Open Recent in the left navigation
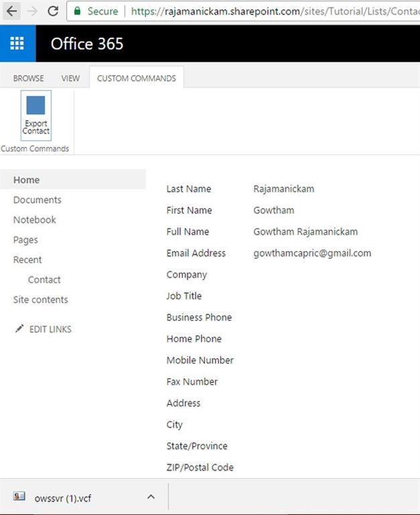Screen dimensions: 420x515 click(x=27, y=260)
